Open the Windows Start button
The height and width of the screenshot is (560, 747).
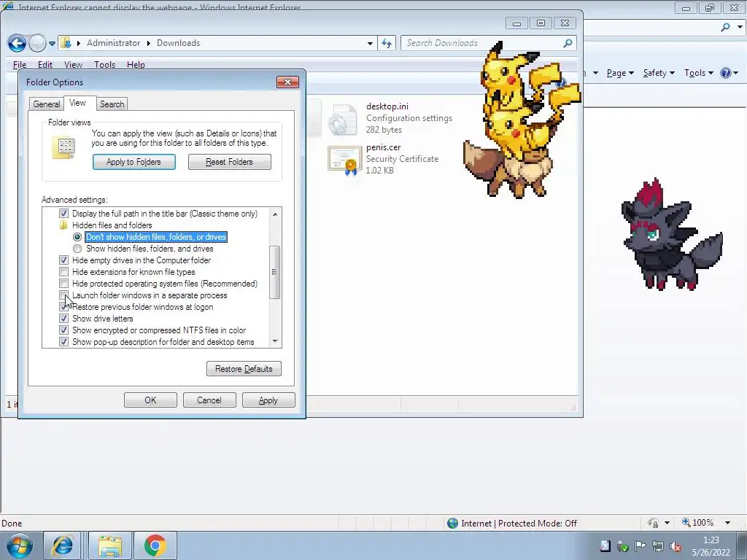[x=19, y=545]
